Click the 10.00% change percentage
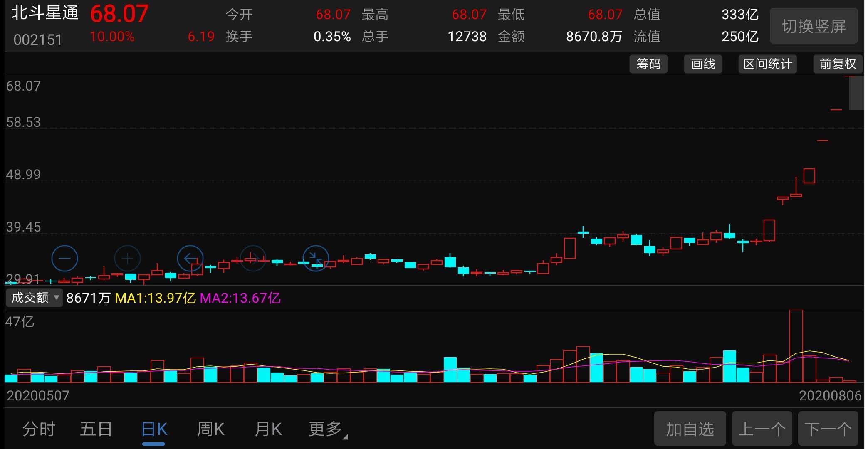Image resolution: width=868 pixels, height=449 pixels. 112,37
